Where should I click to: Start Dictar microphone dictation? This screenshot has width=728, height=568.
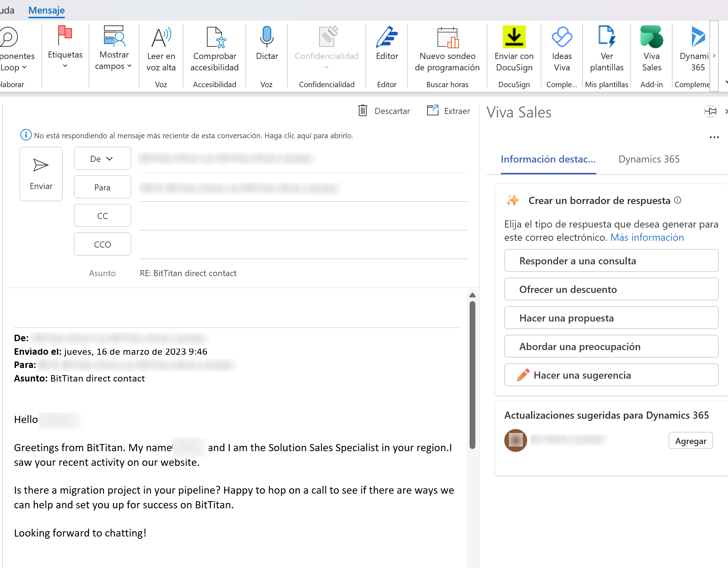[x=267, y=43]
